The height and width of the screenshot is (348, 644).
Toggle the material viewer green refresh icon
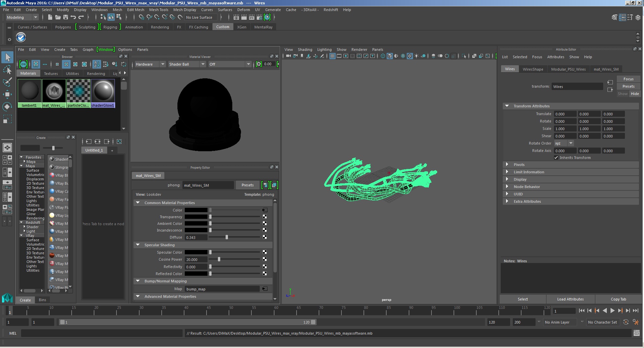point(259,64)
